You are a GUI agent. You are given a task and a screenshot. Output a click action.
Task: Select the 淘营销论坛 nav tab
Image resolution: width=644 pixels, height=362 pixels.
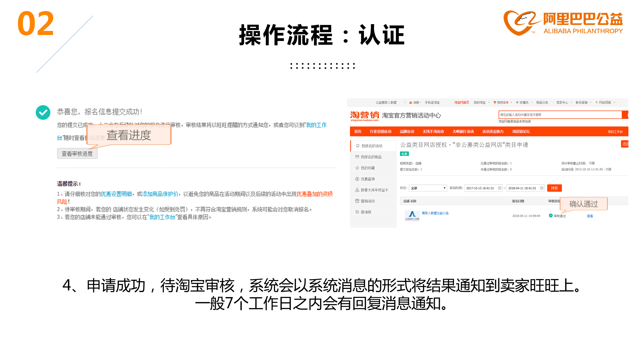click(x=521, y=131)
